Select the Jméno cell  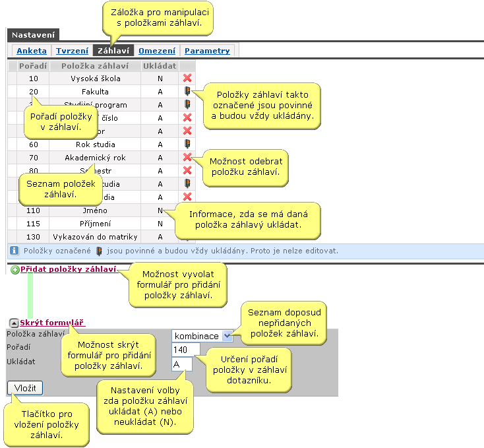pyautogui.click(x=95, y=210)
